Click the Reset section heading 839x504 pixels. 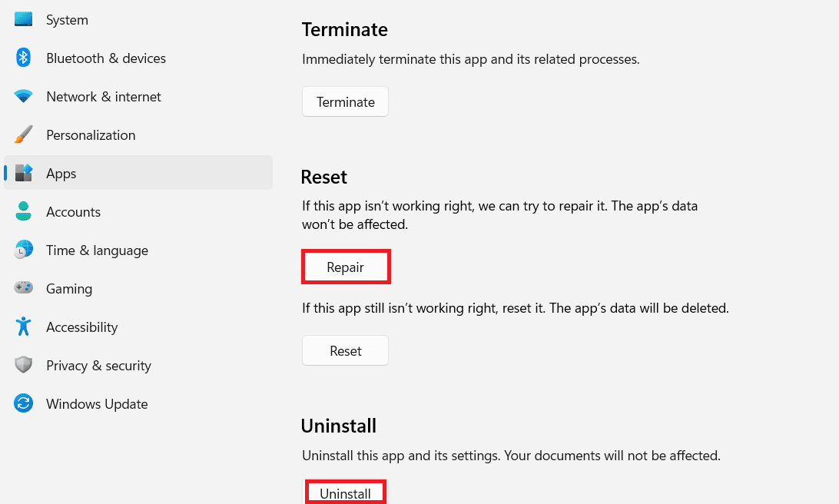tap(323, 177)
